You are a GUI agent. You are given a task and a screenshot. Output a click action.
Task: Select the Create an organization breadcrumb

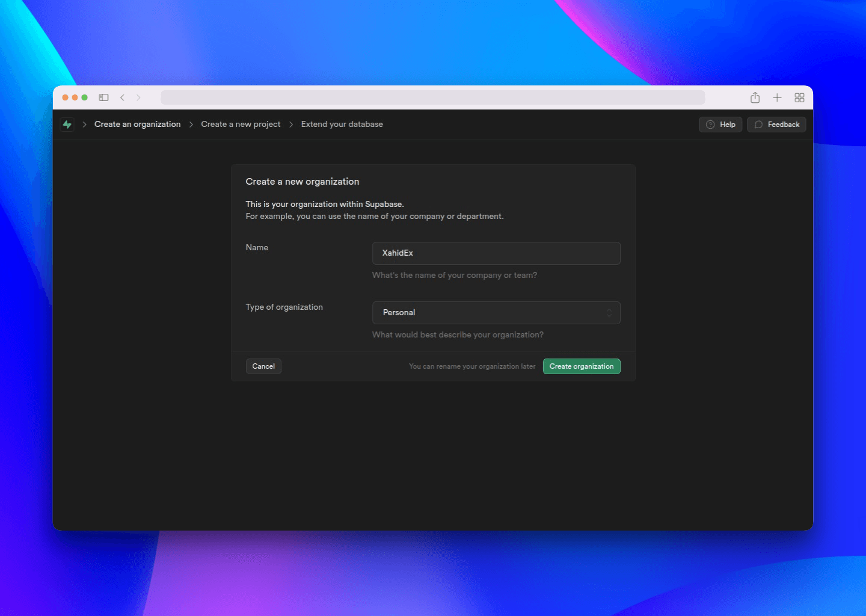137,125
